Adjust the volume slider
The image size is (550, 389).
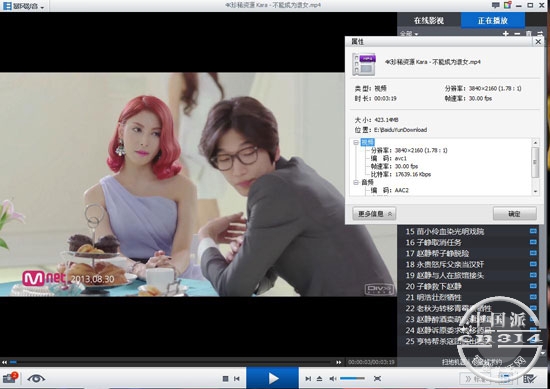(x=353, y=378)
